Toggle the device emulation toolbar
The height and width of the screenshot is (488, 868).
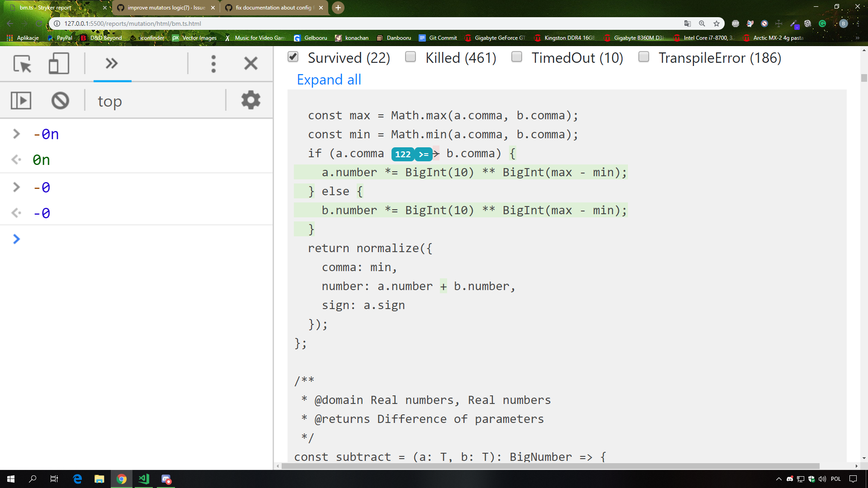[x=58, y=64]
